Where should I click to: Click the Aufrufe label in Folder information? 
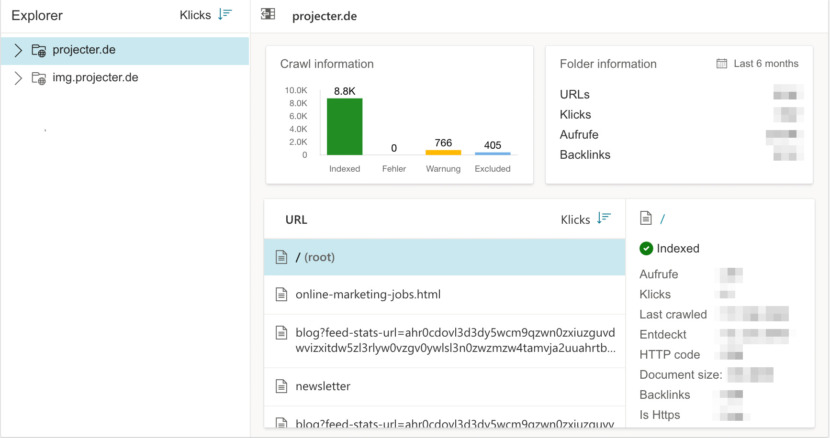point(579,135)
